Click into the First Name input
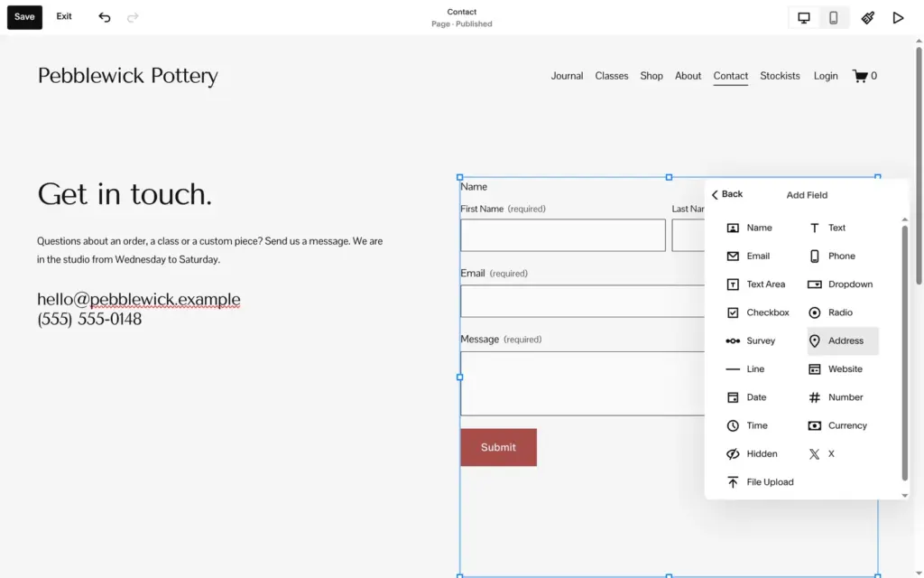Image resolution: width=924 pixels, height=578 pixels. click(x=563, y=236)
